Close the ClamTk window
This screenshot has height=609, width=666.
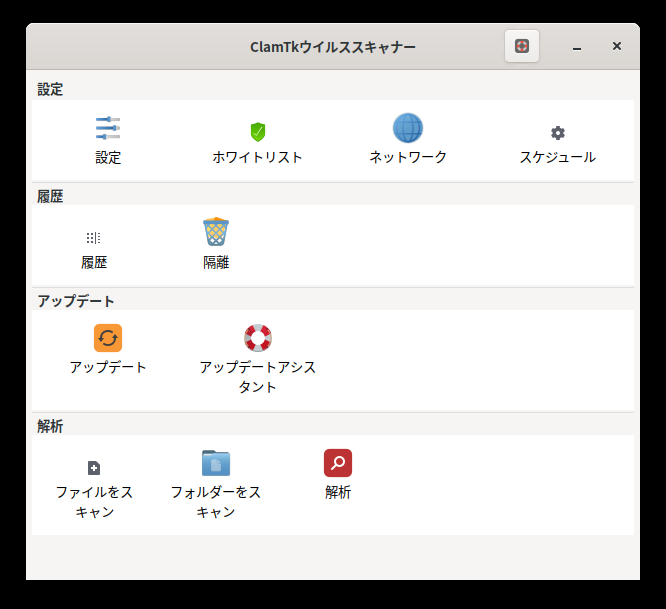point(617,46)
